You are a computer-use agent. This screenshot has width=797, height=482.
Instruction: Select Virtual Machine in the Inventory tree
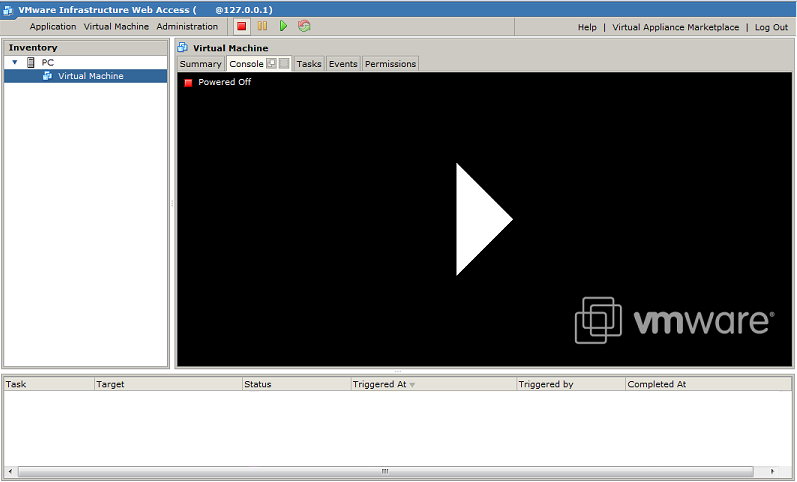[x=90, y=76]
